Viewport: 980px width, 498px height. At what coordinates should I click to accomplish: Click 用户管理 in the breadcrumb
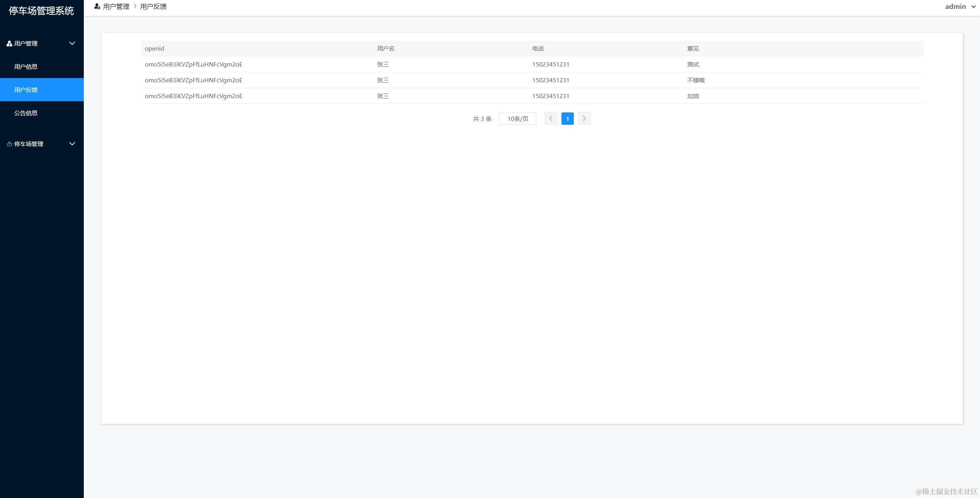coord(116,7)
